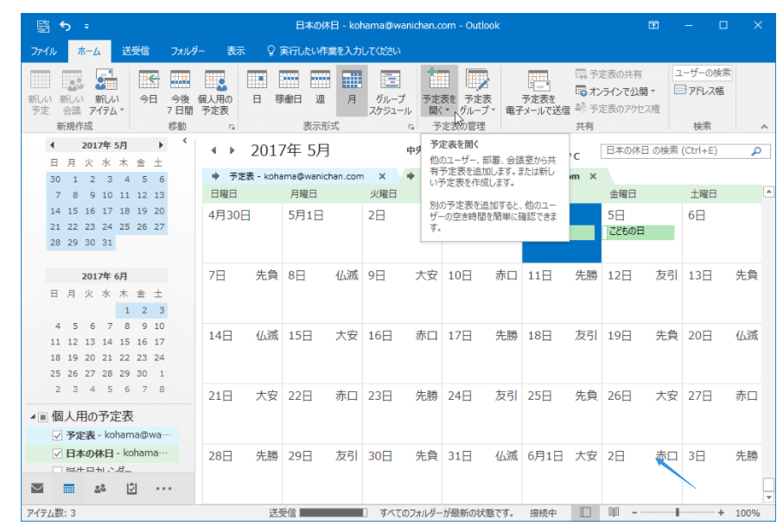Select the こどもの日 event on May 5
777x532 pixels.
638,231
